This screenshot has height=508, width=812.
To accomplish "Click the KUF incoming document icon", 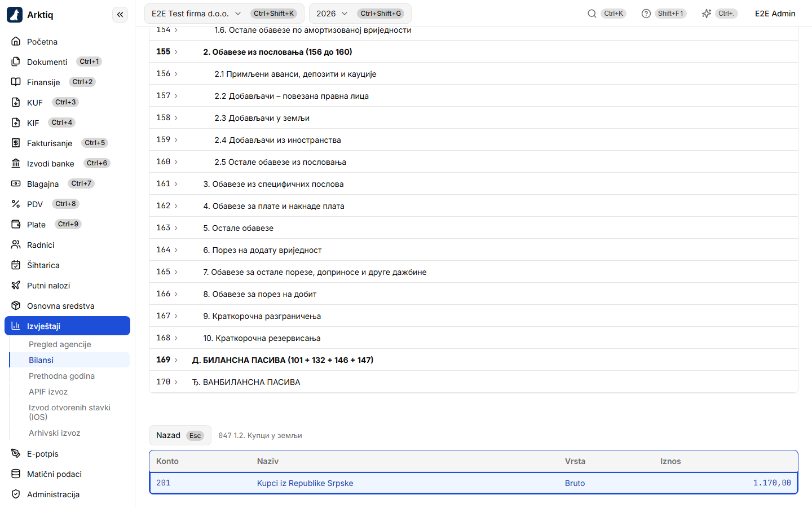I will (x=16, y=103).
